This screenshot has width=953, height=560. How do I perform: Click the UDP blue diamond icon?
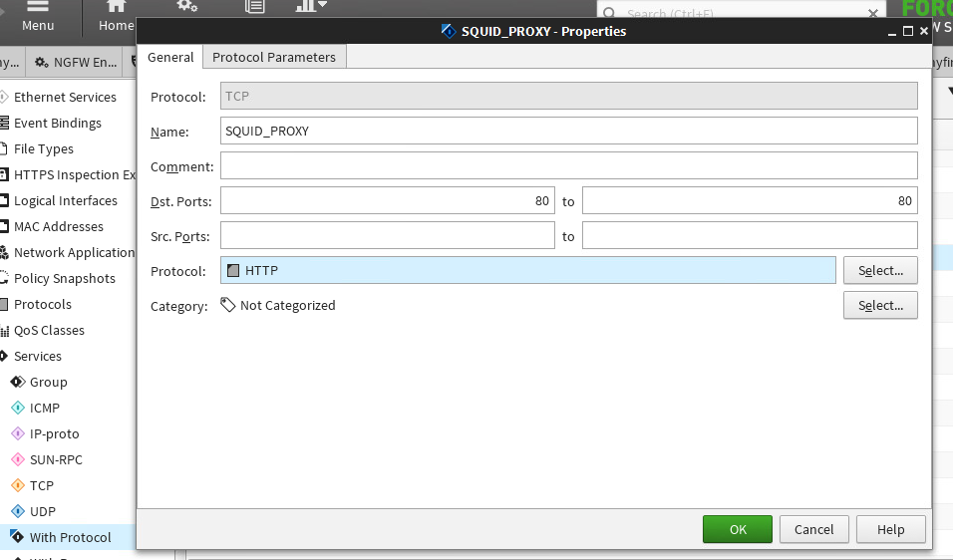pos(18,511)
